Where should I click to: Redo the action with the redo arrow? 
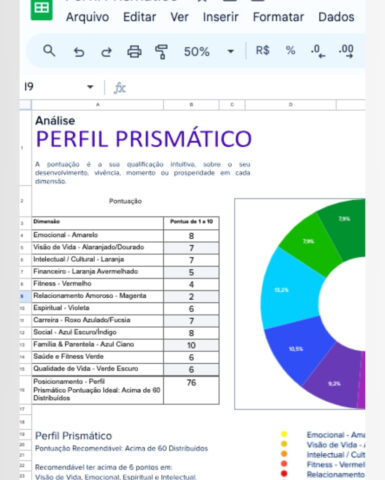[x=106, y=52]
